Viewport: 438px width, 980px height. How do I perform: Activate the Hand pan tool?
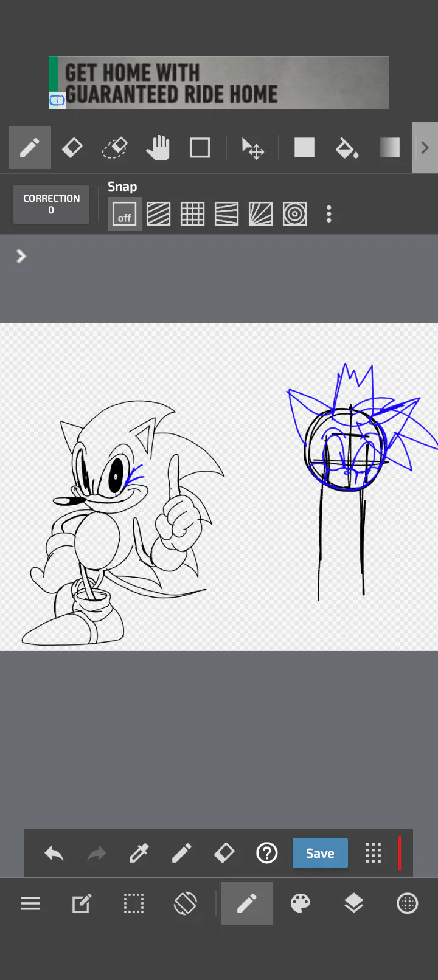[158, 148]
